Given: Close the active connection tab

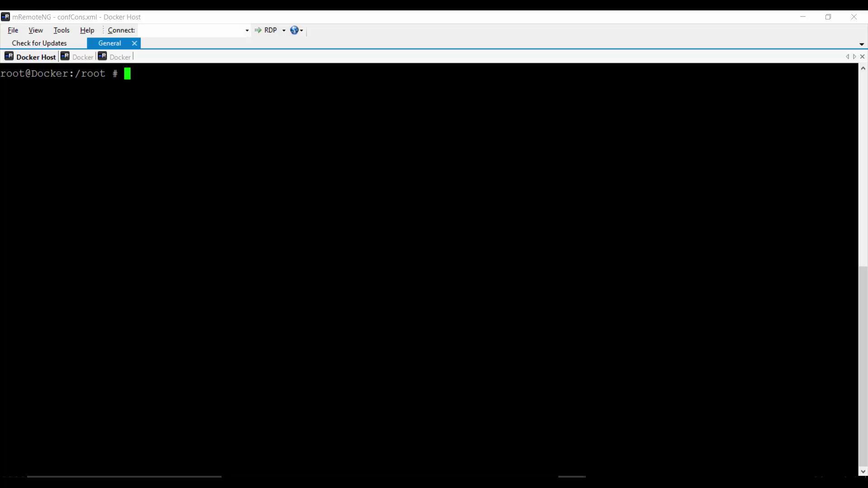Looking at the screenshot, I should pos(862,56).
